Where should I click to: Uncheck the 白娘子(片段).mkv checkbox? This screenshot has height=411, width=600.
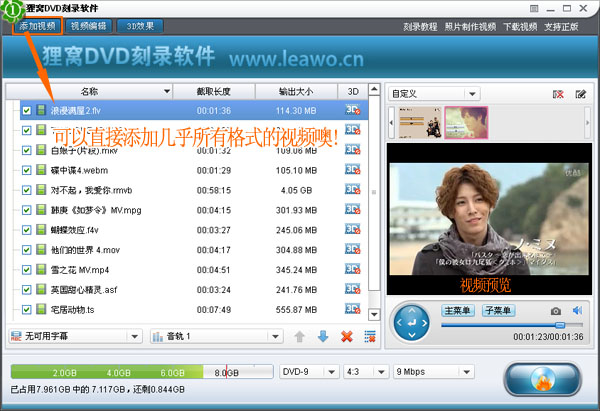point(26,150)
